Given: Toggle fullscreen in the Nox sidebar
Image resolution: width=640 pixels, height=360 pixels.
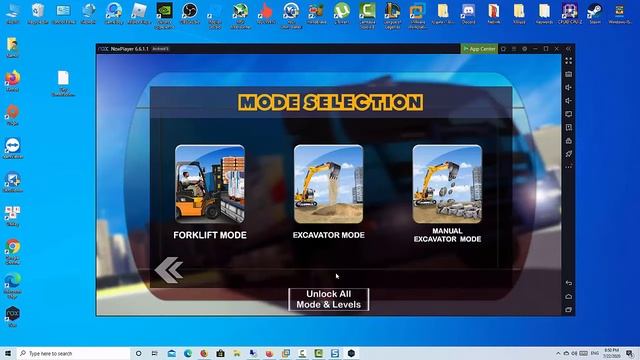Looking at the screenshot, I should pyautogui.click(x=569, y=61).
